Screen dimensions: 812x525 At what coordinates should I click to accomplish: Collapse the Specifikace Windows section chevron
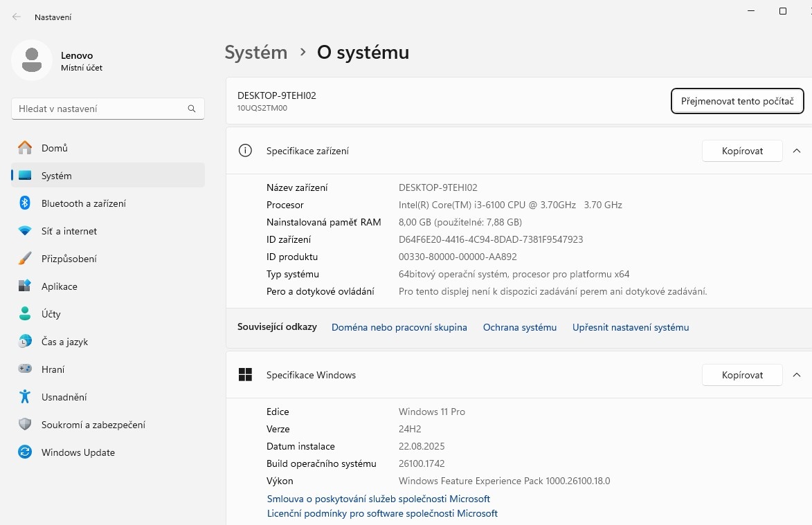pos(796,375)
